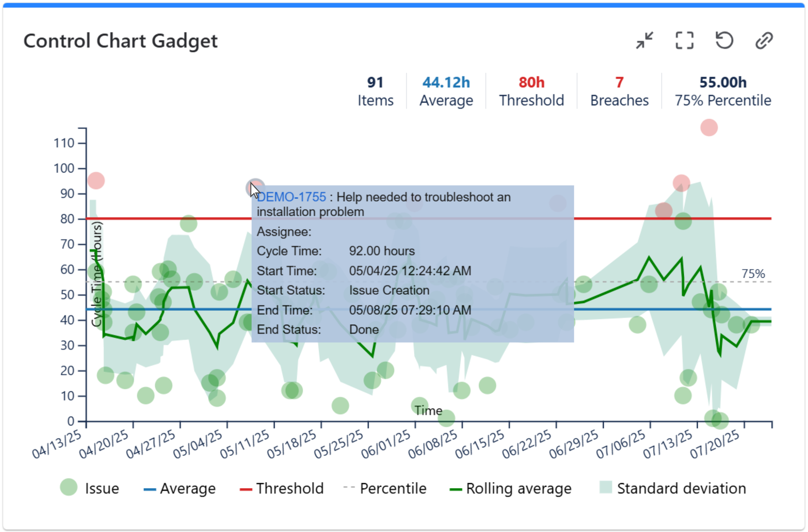
Task: Click the Standard deviation legend color swatch
Action: [605, 486]
